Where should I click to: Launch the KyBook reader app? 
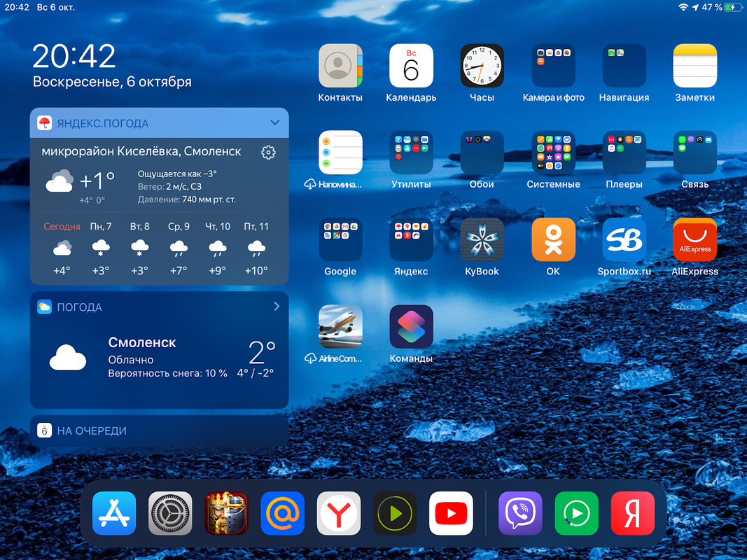click(482, 239)
